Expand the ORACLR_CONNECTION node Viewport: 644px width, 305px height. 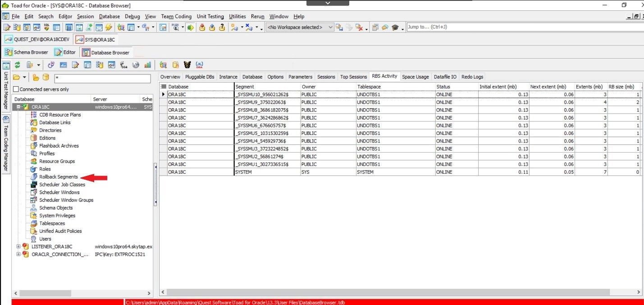pos(18,254)
